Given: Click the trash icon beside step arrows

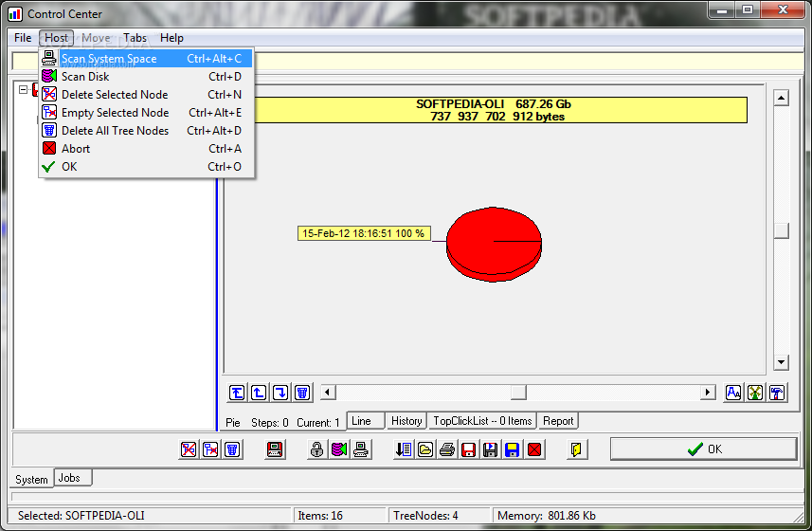Looking at the screenshot, I should click(x=302, y=393).
